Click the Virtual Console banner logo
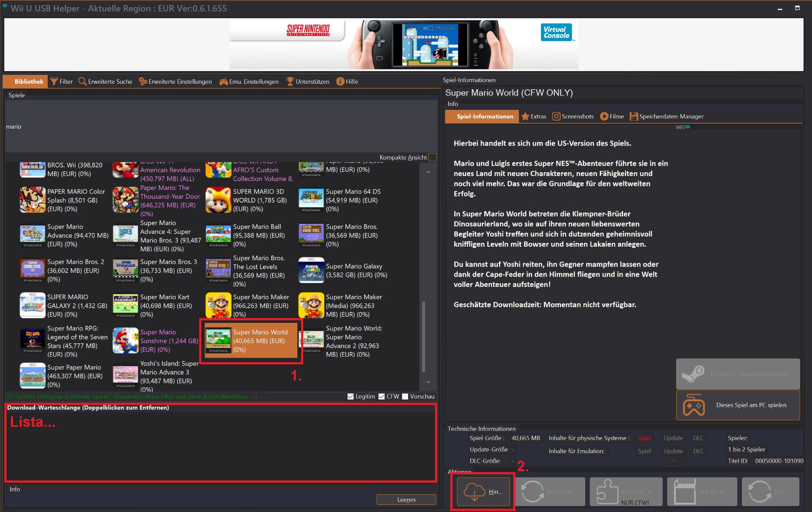Image resolution: width=812 pixels, height=512 pixels. 557,32
